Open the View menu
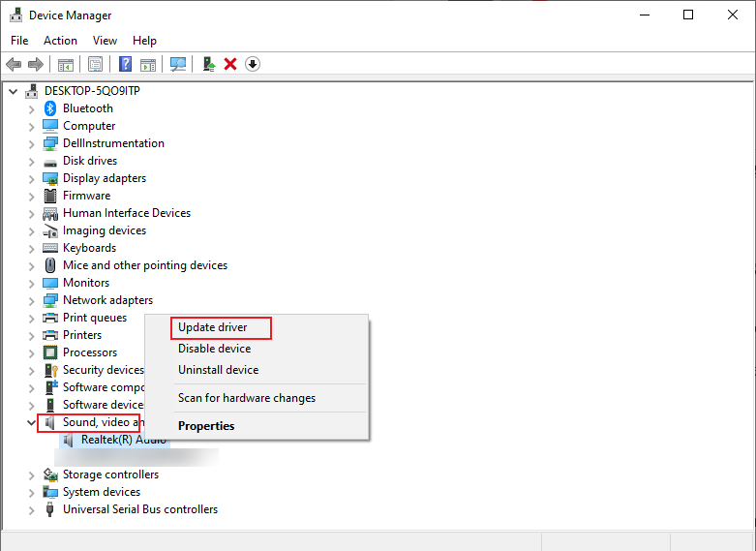This screenshot has width=756, height=551. [105, 41]
